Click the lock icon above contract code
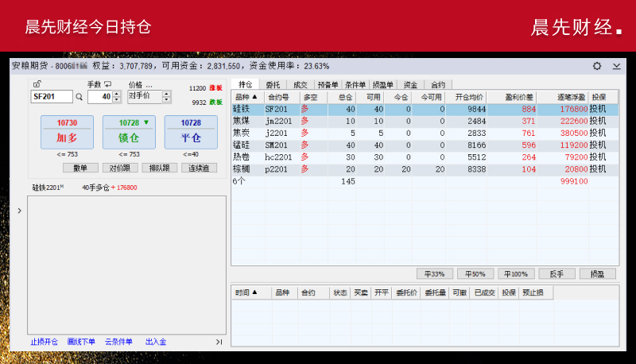This screenshot has width=636, height=364. [37, 84]
